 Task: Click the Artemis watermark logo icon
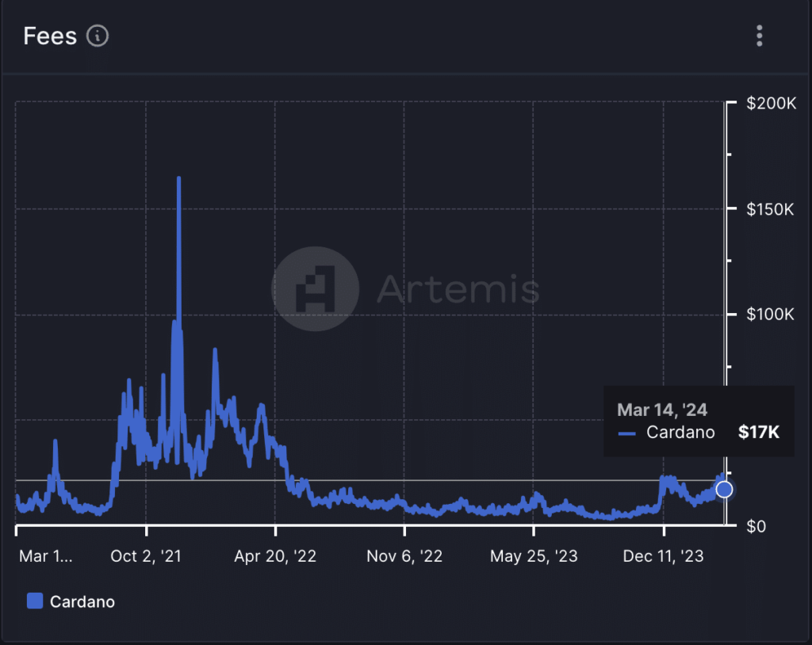[x=315, y=288]
